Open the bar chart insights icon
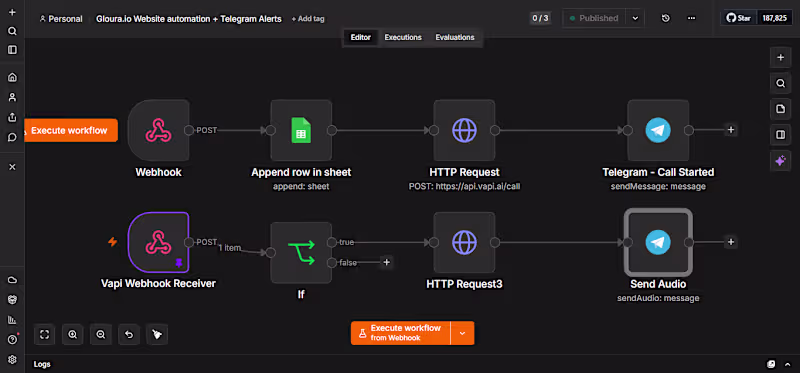Screen dimensions: 800x373 12,320
